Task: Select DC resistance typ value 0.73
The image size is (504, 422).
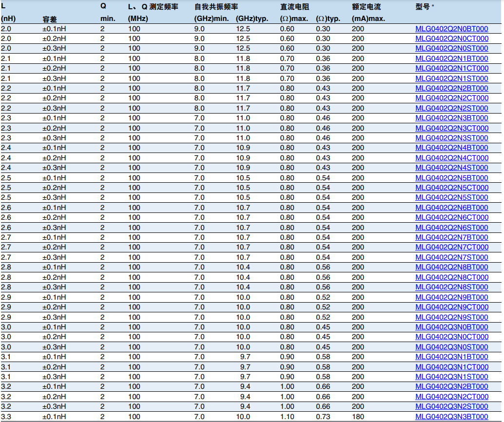Action: coord(323,417)
